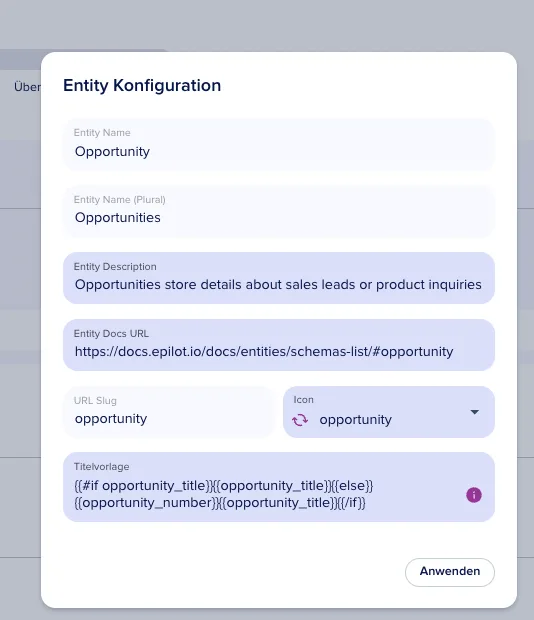The height and width of the screenshot is (620, 534).
Task: Click the Titelvorlage label text
Action: pos(101,467)
